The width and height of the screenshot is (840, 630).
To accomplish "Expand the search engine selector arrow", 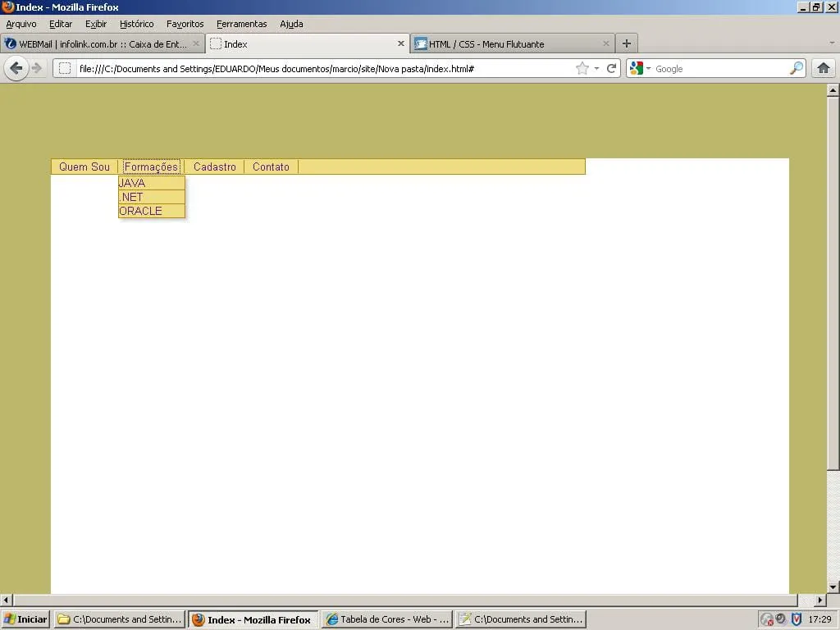I will tap(648, 69).
